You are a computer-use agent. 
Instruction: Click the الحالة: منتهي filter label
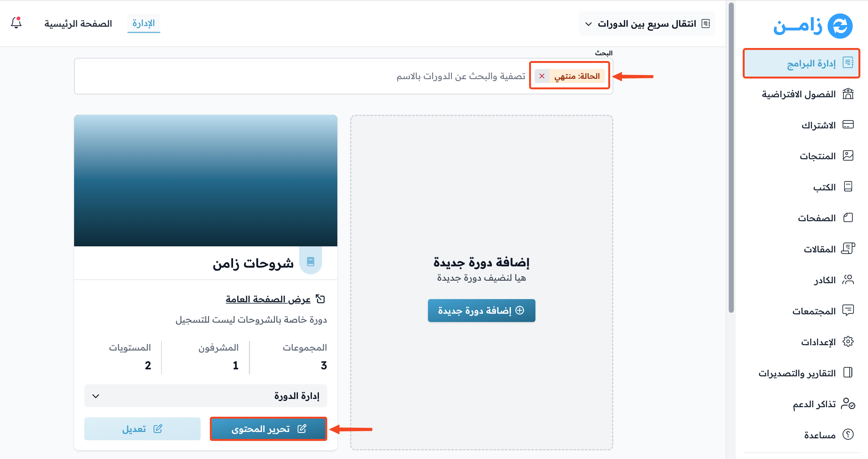point(577,76)
